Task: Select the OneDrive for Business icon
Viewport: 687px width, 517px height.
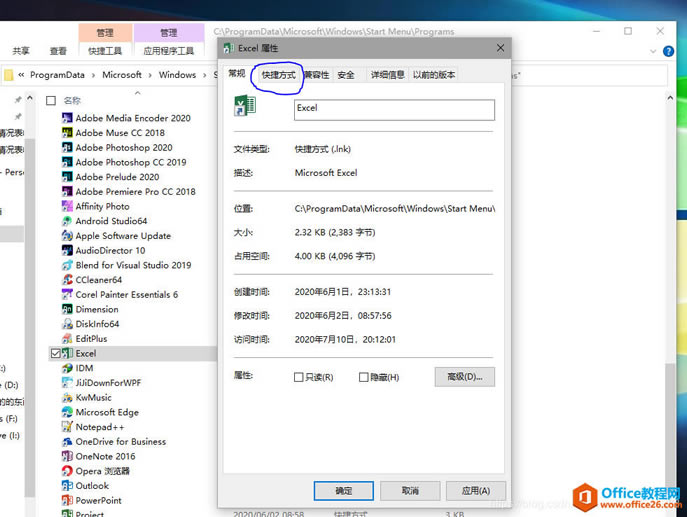Action: [x=67, y=442]
